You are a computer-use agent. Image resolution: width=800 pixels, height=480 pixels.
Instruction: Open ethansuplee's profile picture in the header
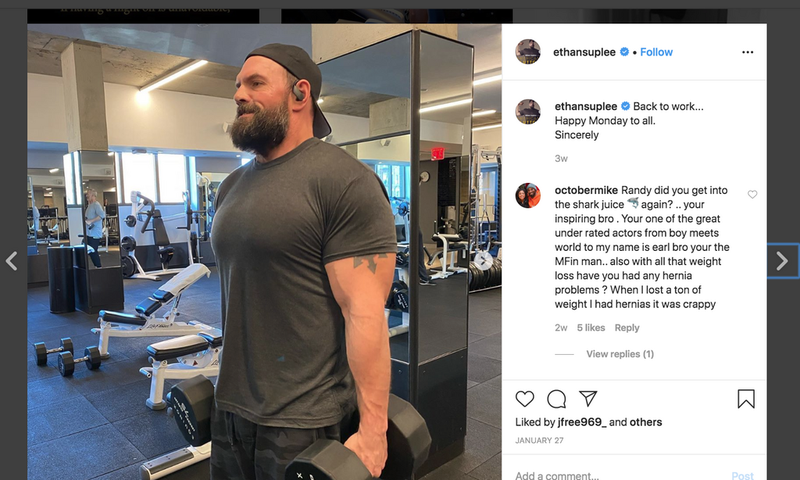click(x=528, y=52)
